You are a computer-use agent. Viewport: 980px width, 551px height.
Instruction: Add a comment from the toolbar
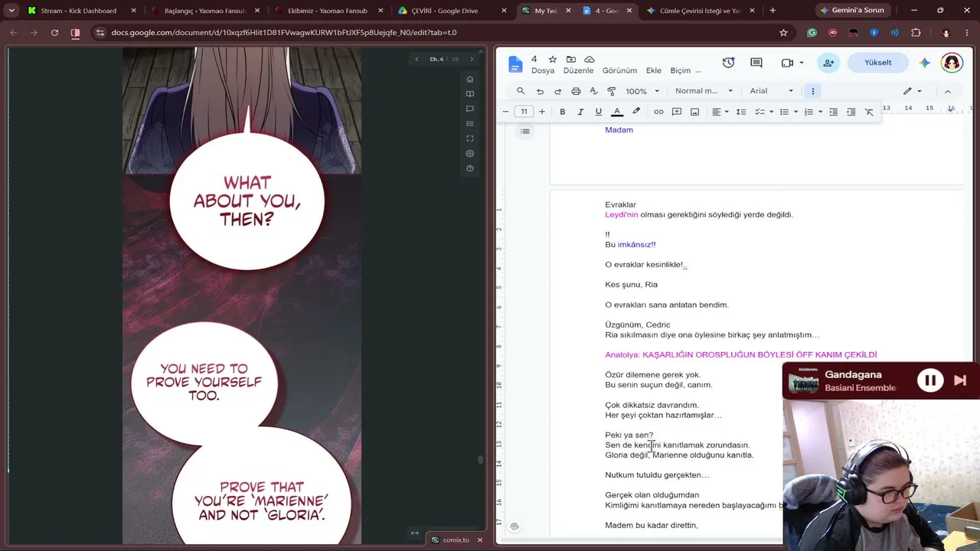pyautogui.click(x=677, y=112)
